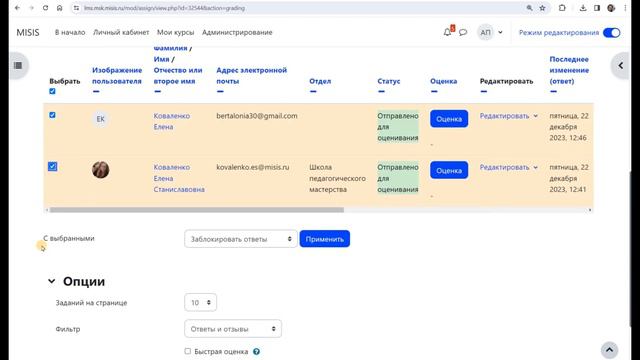The height and width of the screenshot is (360, 640).
Task: Sort by the Оценка column header
Action: click(444, 81)
